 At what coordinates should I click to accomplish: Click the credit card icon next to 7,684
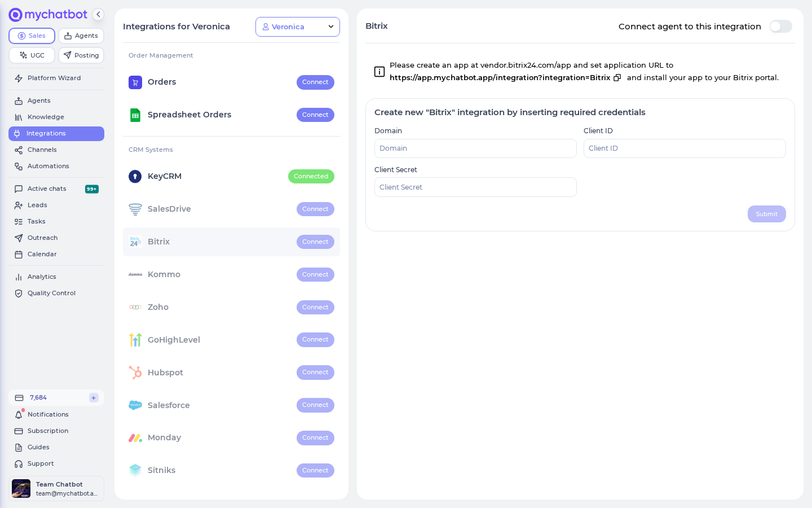coord(19,398)
